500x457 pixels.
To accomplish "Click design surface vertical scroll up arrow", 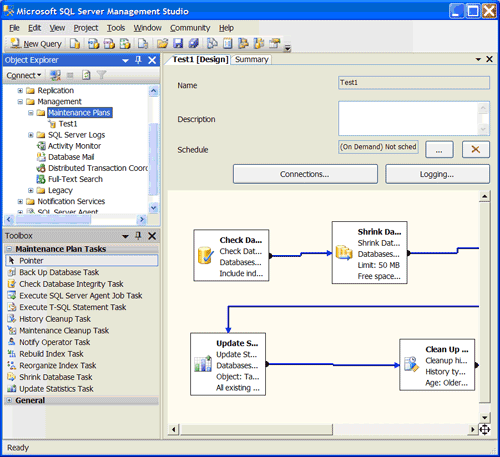I will tap(484, 196).
